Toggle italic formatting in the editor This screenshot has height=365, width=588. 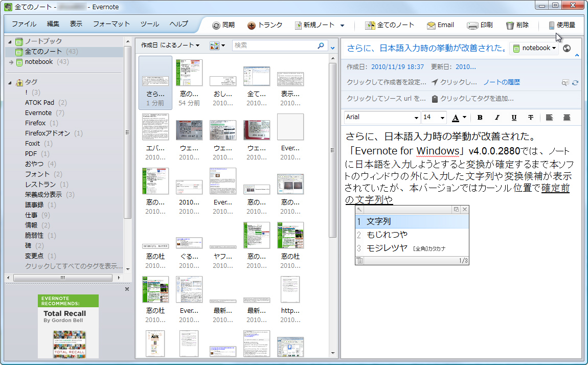click(x=496, y=117)
